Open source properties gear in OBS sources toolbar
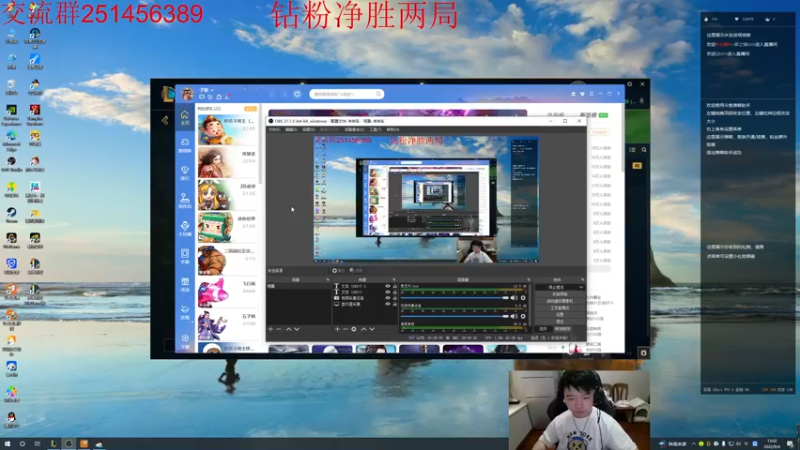This screenshot has width=800, height=450. (x=354, y=329)
